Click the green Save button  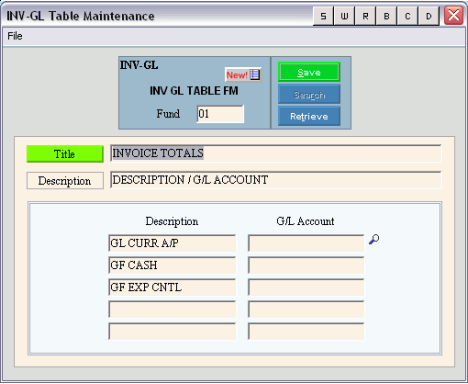coord(309,72)
